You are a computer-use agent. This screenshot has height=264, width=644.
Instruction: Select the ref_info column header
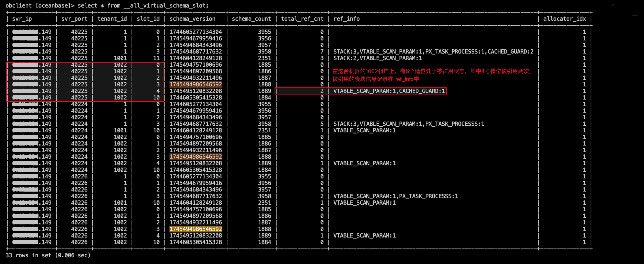pyautogui.click(x=347, y=19)
